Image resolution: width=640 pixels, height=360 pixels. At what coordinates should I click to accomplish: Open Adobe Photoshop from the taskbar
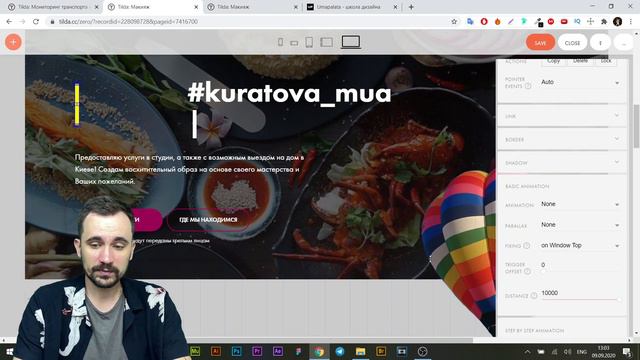(x=236, y=351)
